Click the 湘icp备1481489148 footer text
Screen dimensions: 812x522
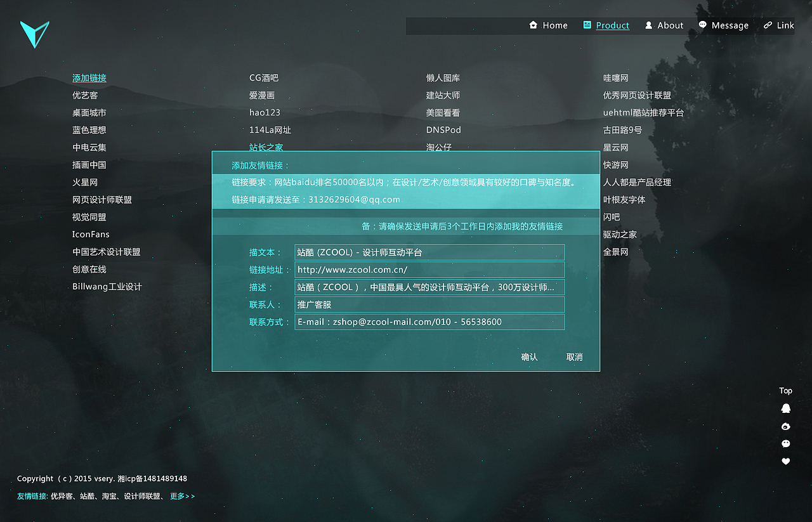click(x=152, y=479)
